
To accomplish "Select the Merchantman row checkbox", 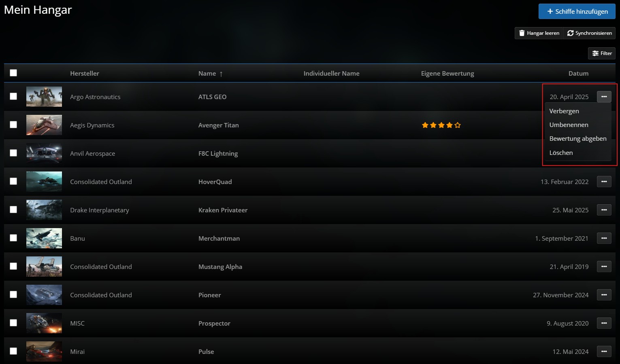I will point(13,238).
